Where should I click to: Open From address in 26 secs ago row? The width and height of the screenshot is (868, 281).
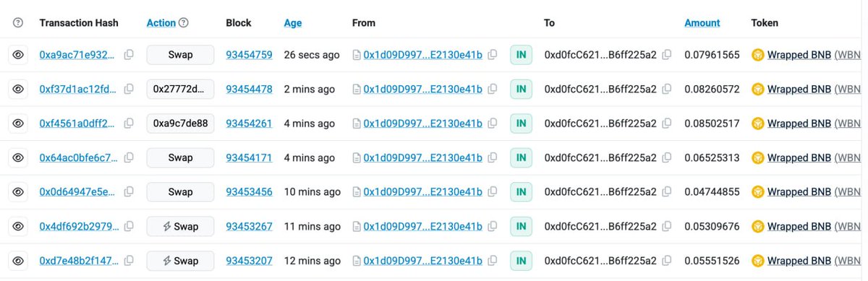(x=422, y=55)
